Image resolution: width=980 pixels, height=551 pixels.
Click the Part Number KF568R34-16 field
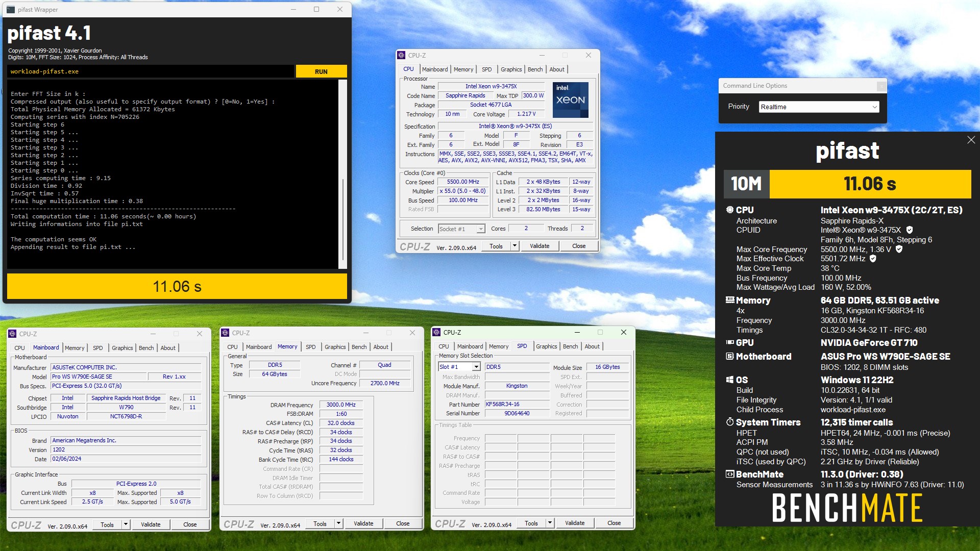(517, 404)
